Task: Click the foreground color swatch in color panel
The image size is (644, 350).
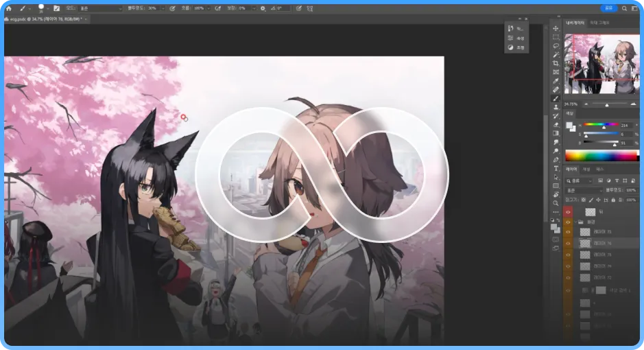Action: click(569, 126)
